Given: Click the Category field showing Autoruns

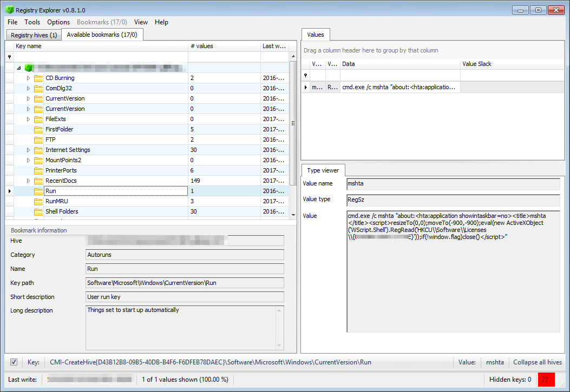Looking at the screenshot, I should pos(185,255).
